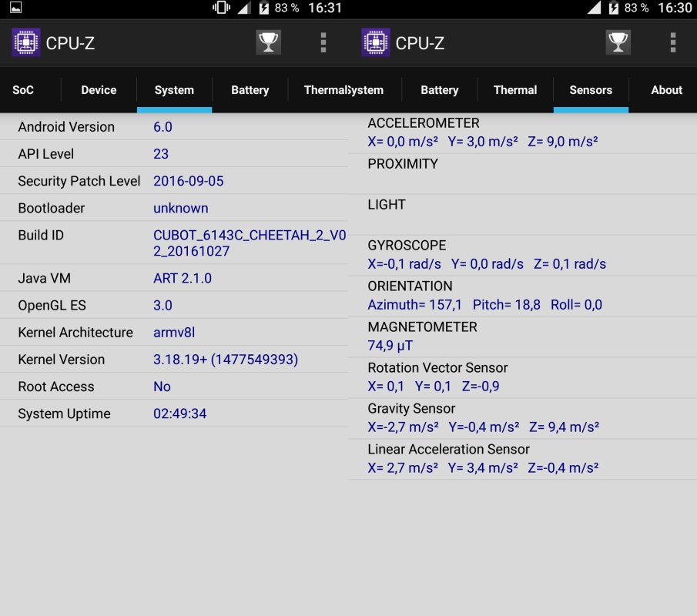Tap the Bootloader value unknown

[x=181, y=209]
